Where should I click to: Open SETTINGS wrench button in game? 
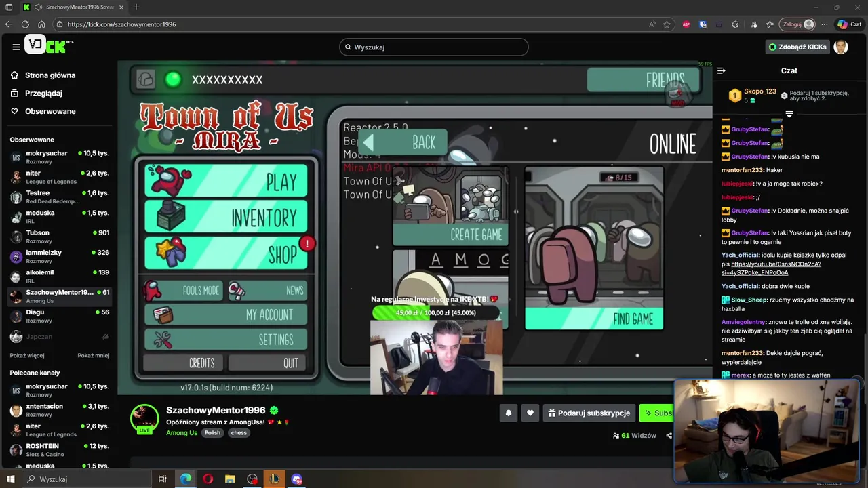pos(226,340)
